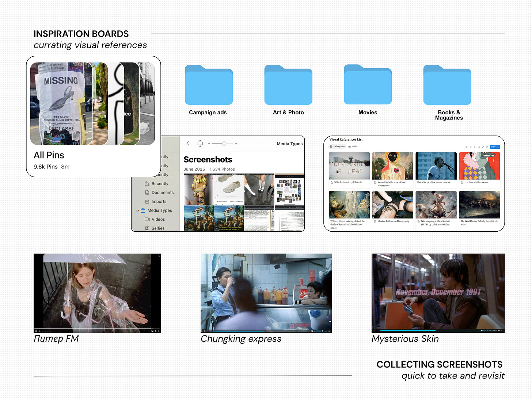Image resolution: width=532 pixels, height=399 pixels.
Task: Open the William Blake painting of Saul card
Action: [x=349, y=210]
